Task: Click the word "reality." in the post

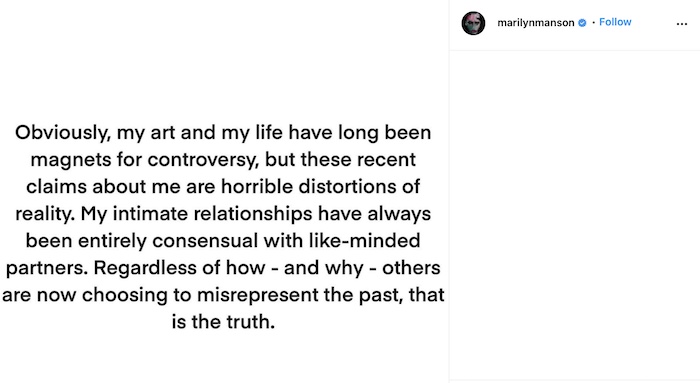Action: coord(45,214)
